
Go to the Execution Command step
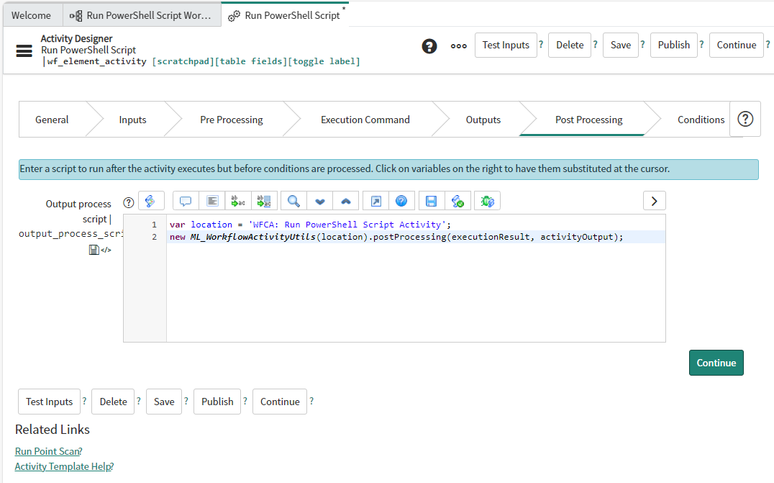365,120
